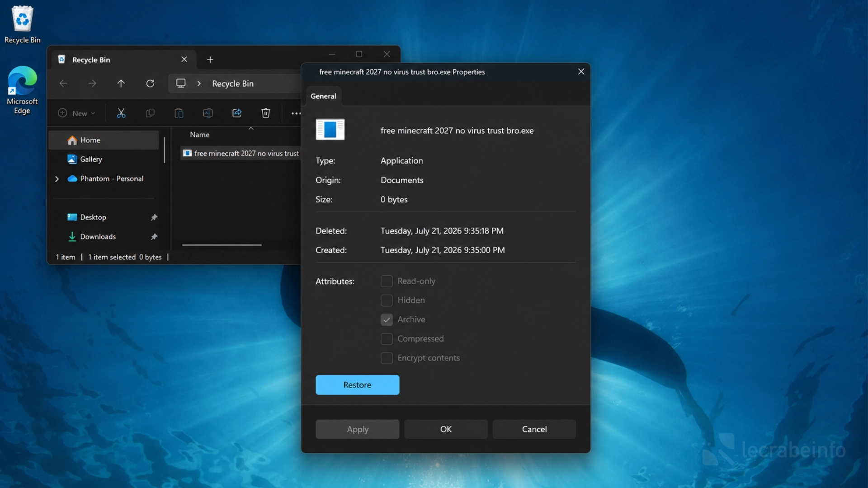The height and width of the screenshot is (488, 868).
Task: Click the Share icon in toolbar
Action: point(237,113)
